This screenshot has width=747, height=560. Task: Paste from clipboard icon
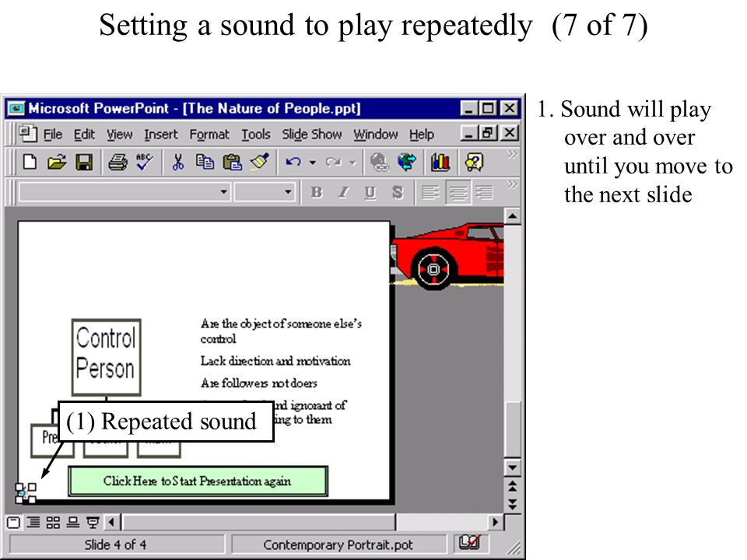coord(233,163)
